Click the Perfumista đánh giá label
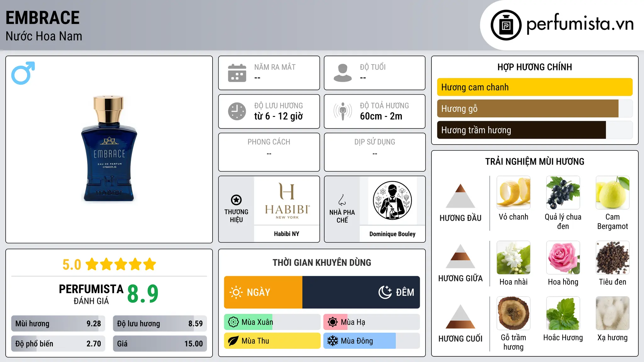 coord(91,294)
